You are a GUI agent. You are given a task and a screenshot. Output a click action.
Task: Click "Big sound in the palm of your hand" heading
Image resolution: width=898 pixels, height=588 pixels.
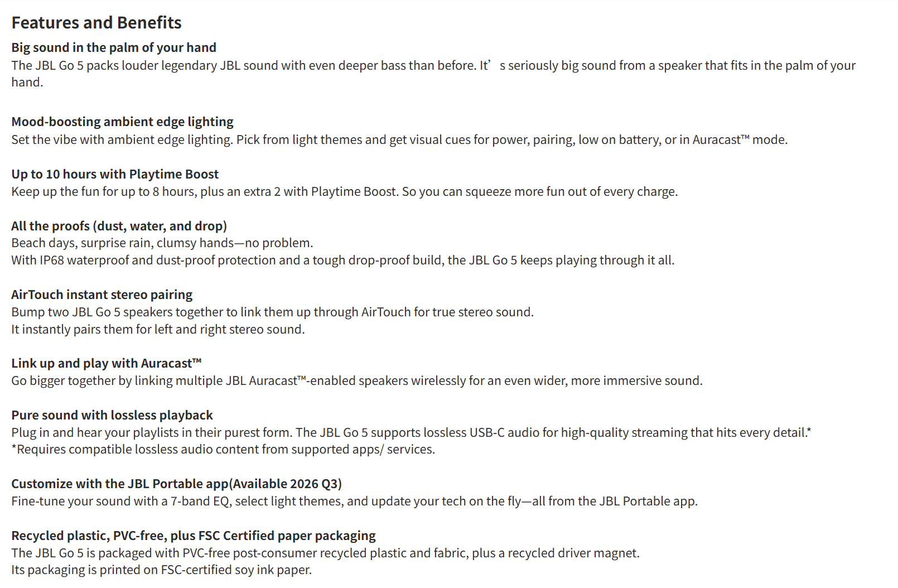(x=114, y=47)
